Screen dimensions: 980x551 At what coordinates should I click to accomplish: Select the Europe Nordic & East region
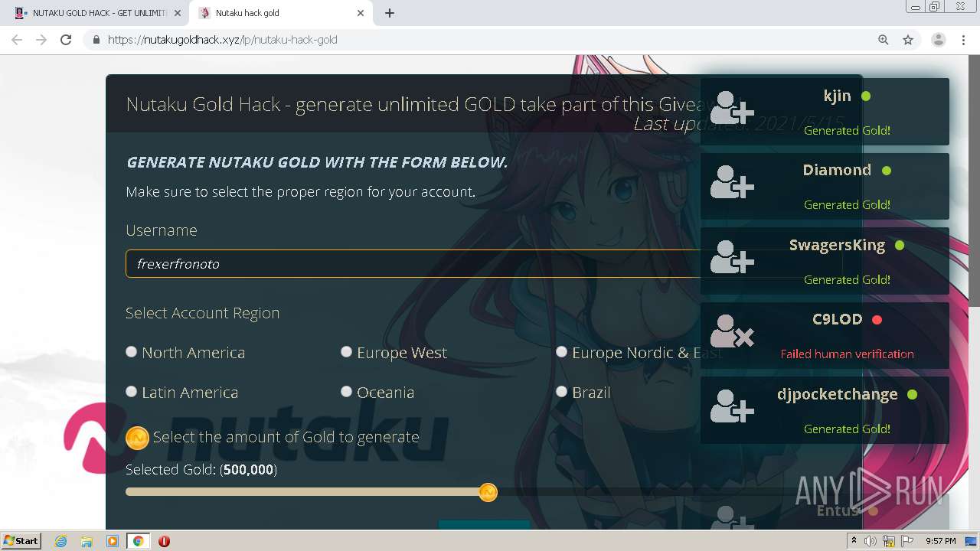pos(562,352)
